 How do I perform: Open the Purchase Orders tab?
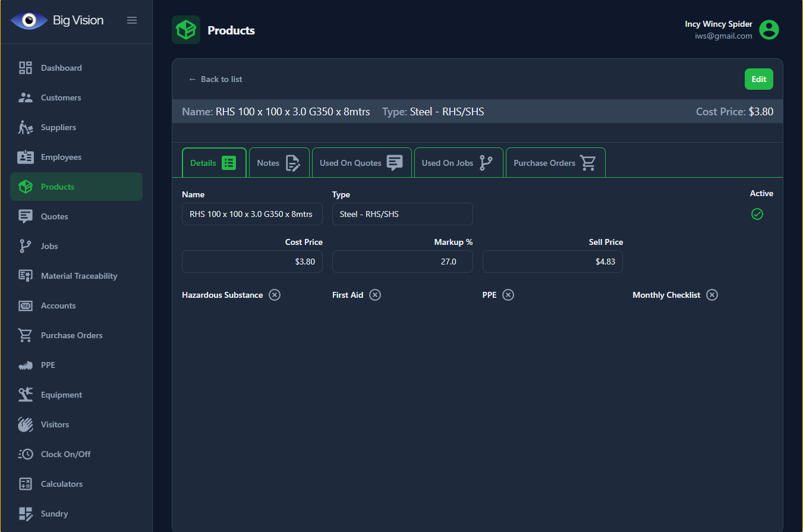coord(555,163)
